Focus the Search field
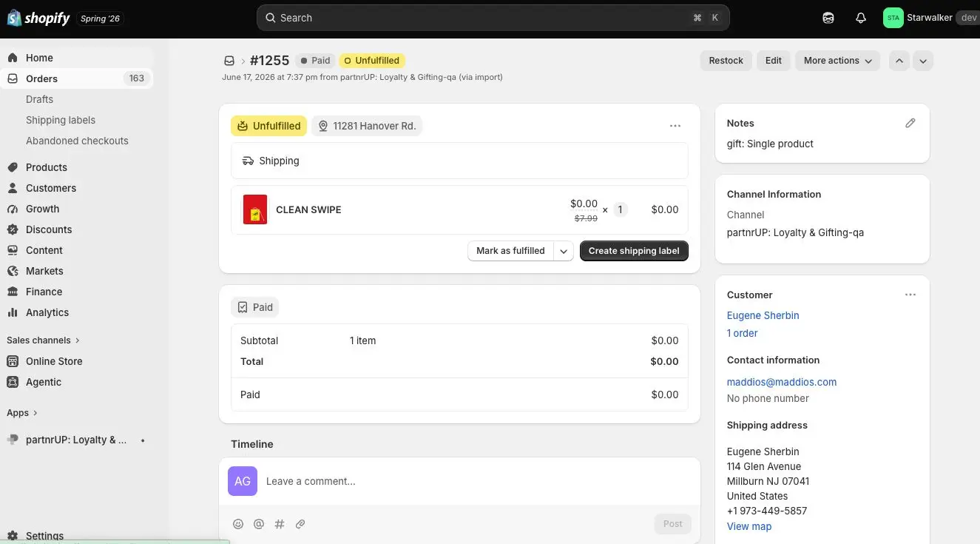The width and height of the screenshot is (980, 544). point(493,18)
